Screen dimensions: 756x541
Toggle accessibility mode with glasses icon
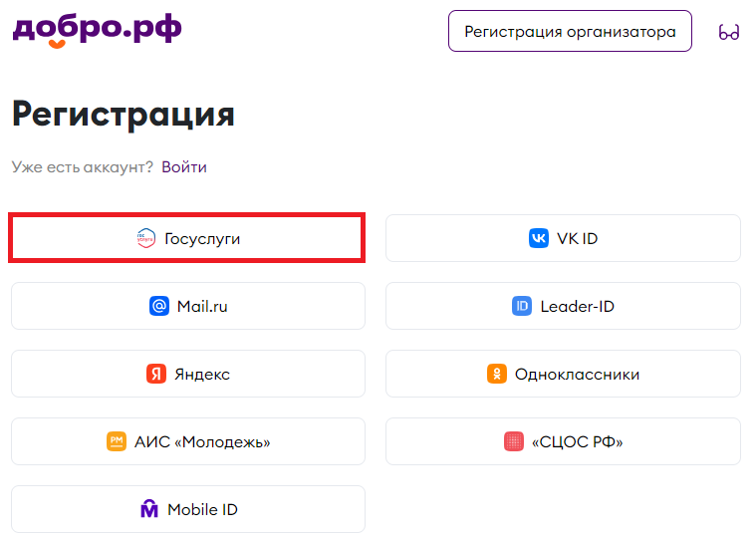click(728, 32)
